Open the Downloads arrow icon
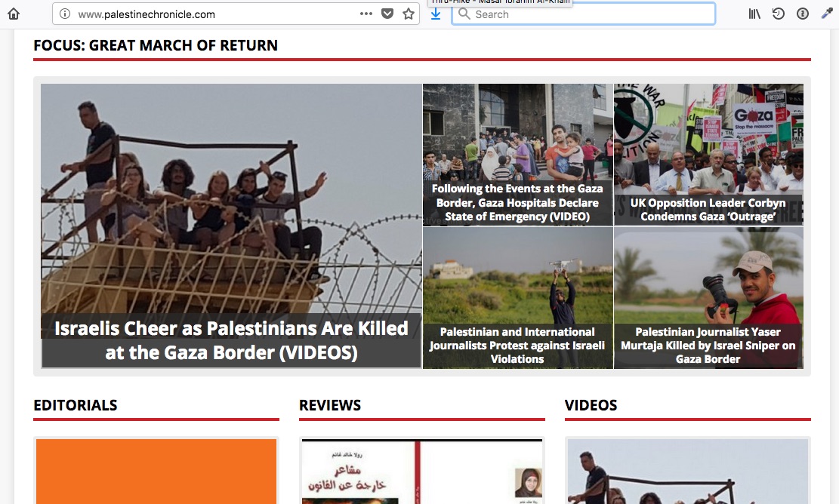 click(x=436, y=14)
